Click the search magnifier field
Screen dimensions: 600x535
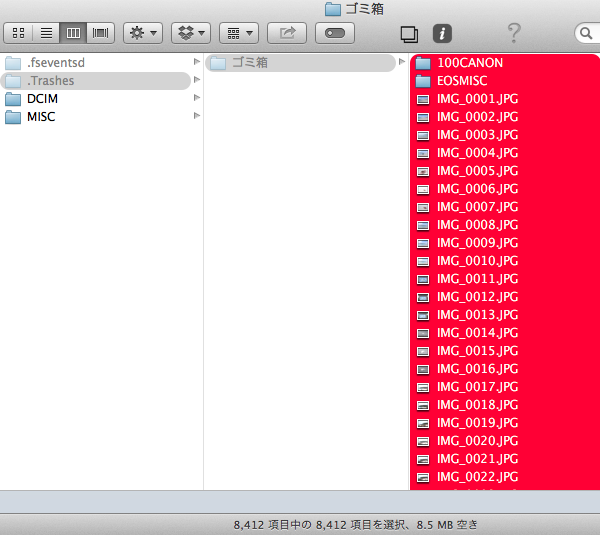tap(587, 33)
